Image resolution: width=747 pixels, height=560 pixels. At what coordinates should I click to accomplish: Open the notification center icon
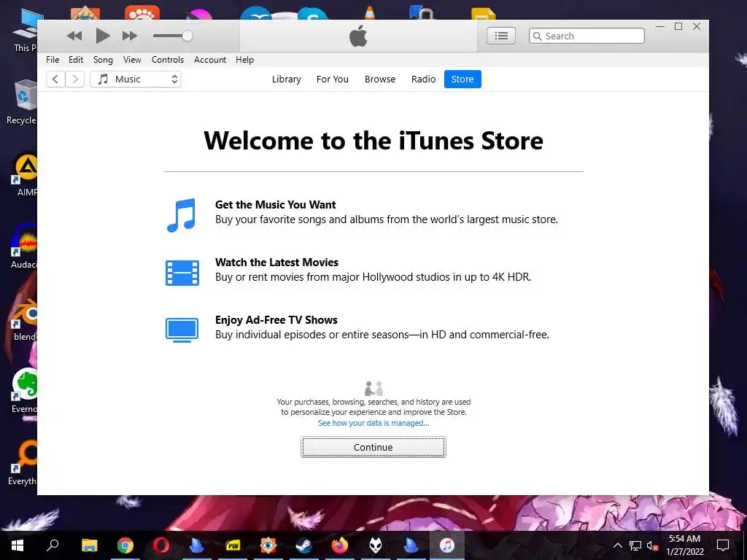click(x=723, y=545)
